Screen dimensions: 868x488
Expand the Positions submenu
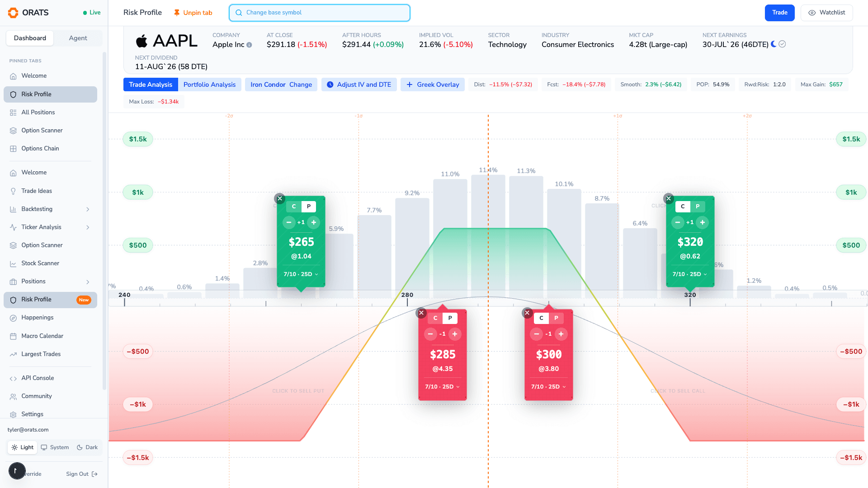(x=88, y=282)
